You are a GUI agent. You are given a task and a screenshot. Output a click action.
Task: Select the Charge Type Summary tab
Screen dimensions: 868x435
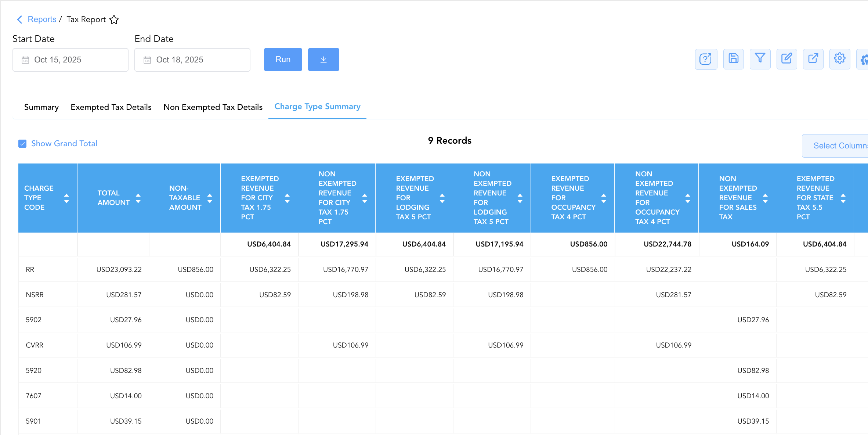(x=318, y=107)
